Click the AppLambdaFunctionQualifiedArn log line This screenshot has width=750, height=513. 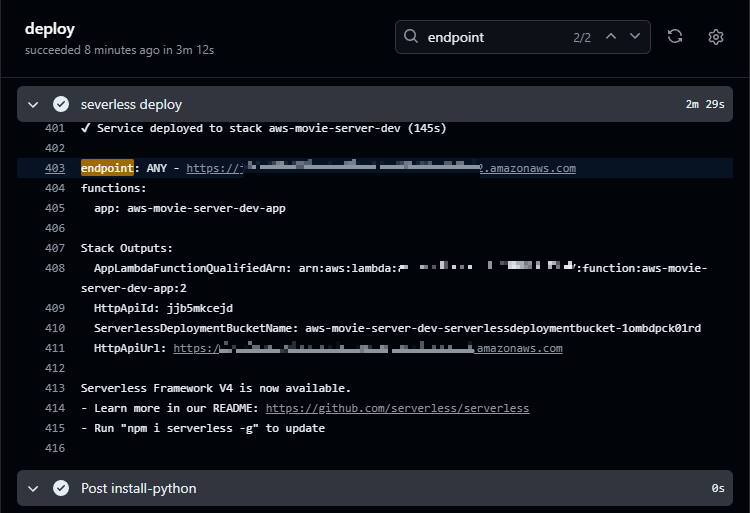394,278
